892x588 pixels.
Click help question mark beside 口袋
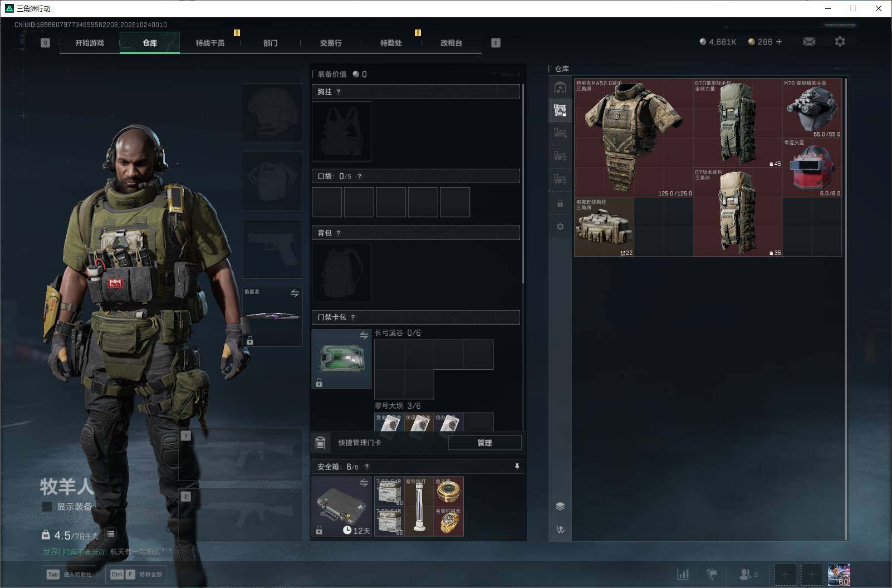pos(360,177)
